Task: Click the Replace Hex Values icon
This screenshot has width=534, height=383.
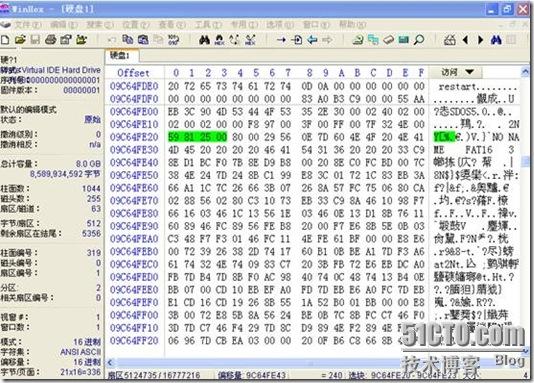Action: tap(250, 40)
